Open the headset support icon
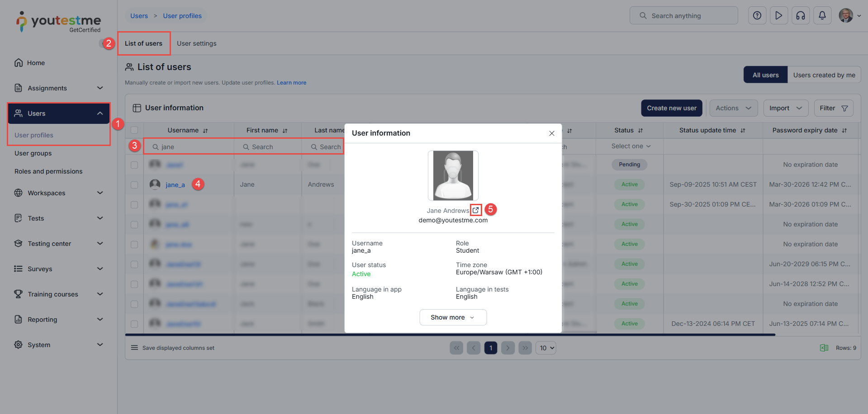868x414 pixels. (800, 16)
